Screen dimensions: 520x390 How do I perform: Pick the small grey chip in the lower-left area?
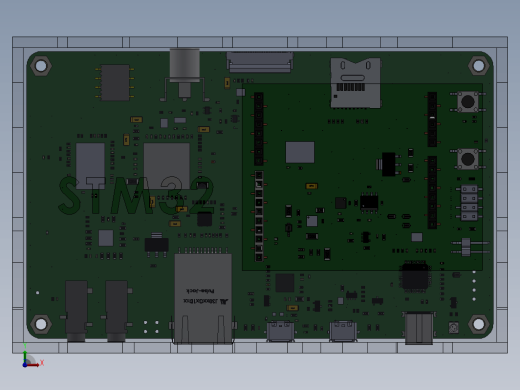point(106,238)
